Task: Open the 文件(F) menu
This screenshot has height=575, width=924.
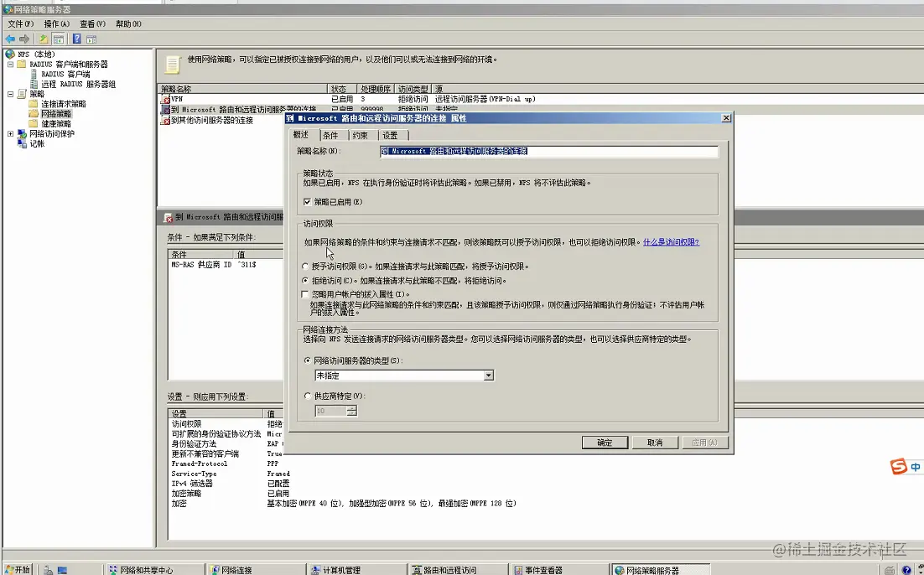Action: pos(21,24)
